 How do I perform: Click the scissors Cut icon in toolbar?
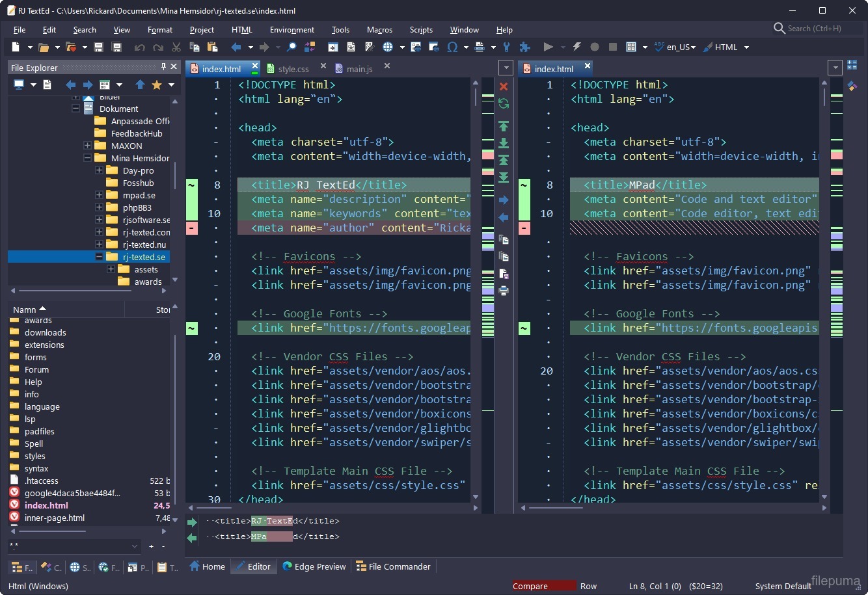tap(176, 47)
